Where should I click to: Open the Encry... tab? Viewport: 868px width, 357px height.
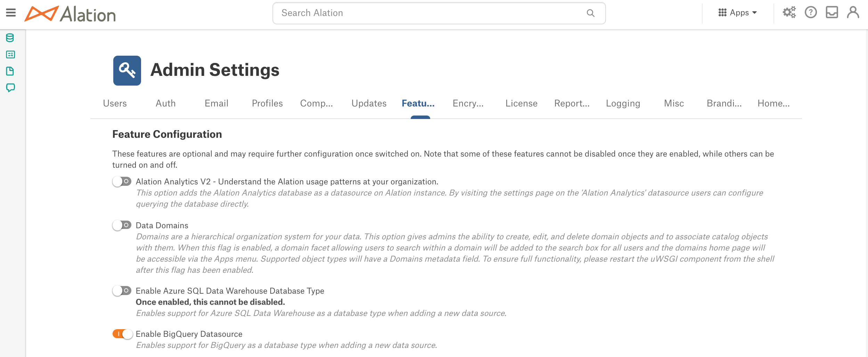tap(468, 103)
